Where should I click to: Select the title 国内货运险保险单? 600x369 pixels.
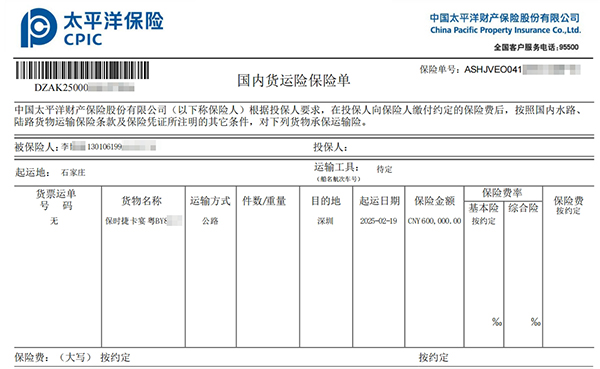pos(293,80)
